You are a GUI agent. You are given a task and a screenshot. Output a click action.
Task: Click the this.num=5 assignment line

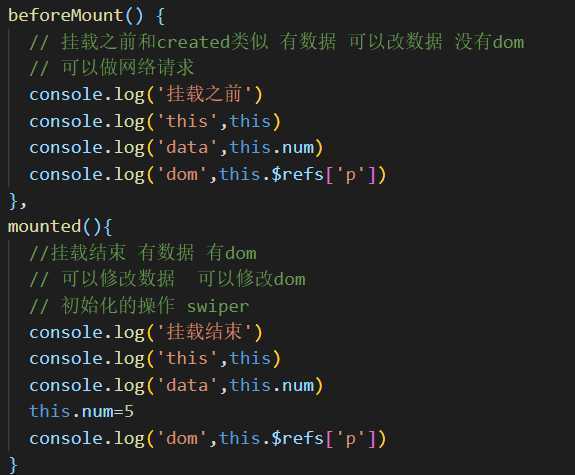[81, 411]
